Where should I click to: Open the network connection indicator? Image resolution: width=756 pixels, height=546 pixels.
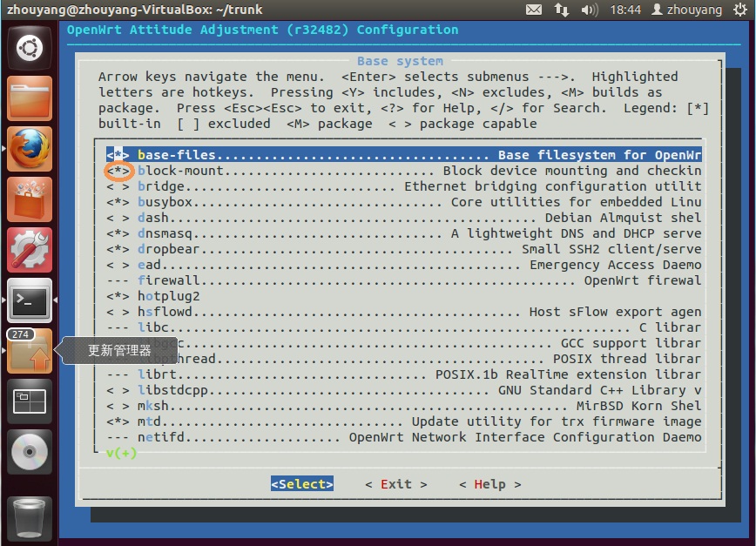(561, 10)
